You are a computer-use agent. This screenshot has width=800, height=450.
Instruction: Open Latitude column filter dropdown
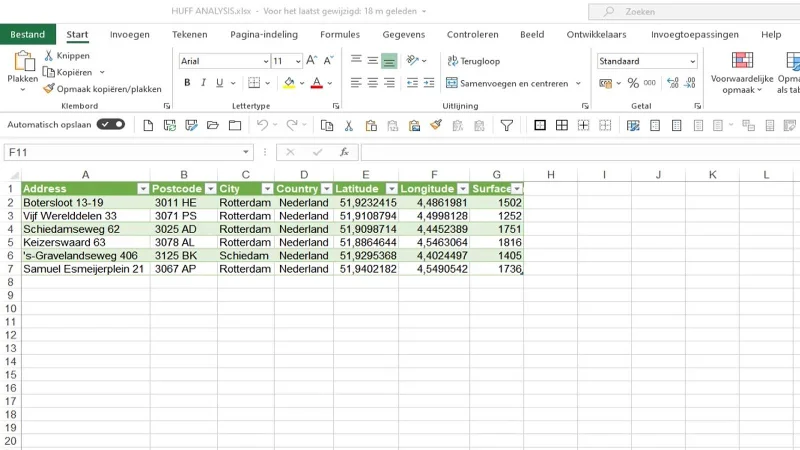(x=391, y=189)
